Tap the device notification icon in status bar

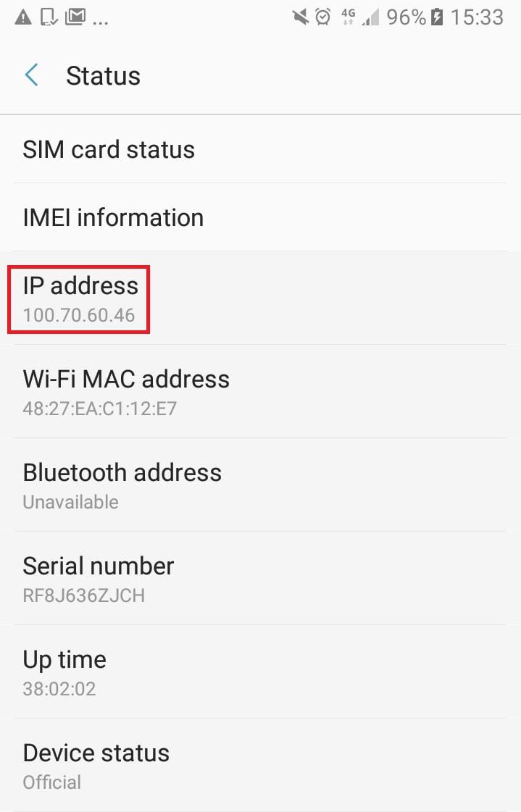pos(49,17)
